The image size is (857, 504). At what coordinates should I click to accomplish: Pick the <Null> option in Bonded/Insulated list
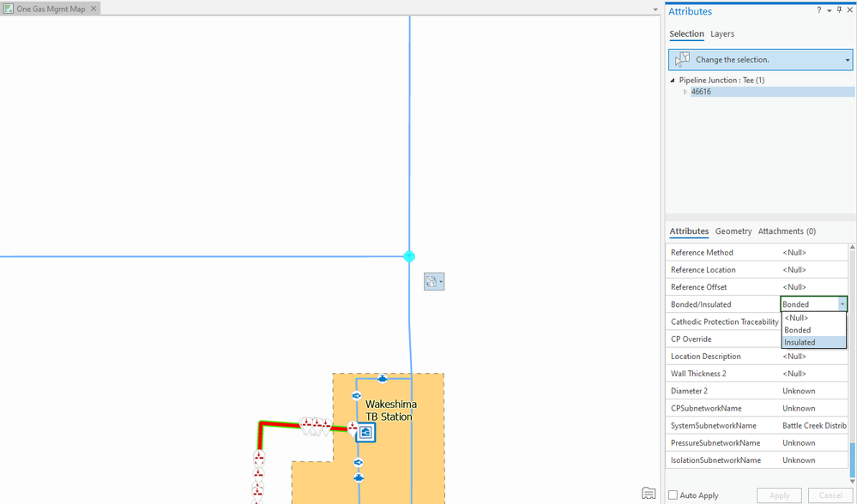coord(814,318)
